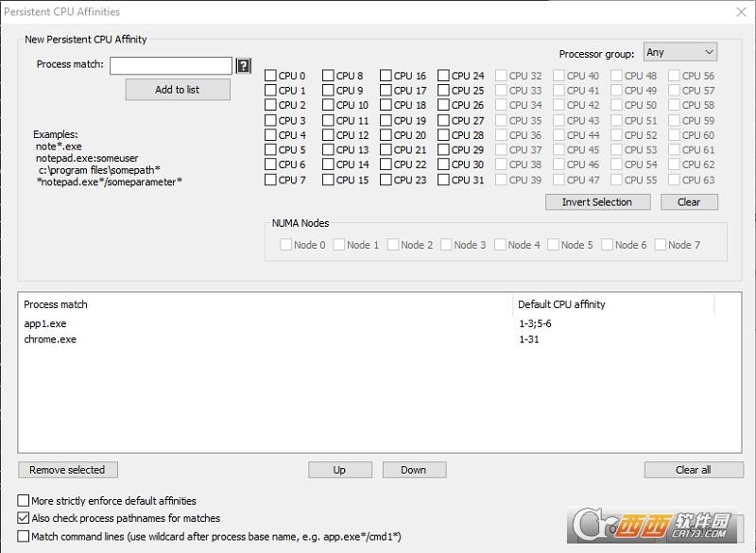Viewport: 756px width, 553px height.
Task: Check the CPU 12 checkbox
Action: (328, 135)
